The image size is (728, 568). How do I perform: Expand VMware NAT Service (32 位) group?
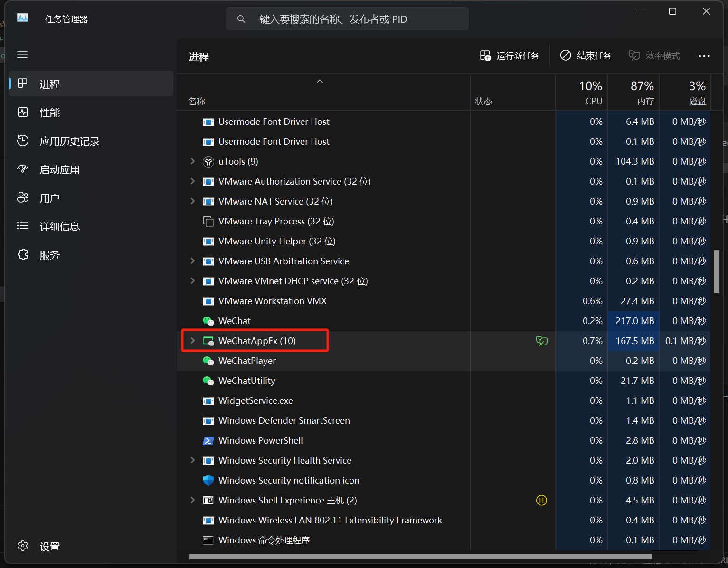[x=192, y=201]
